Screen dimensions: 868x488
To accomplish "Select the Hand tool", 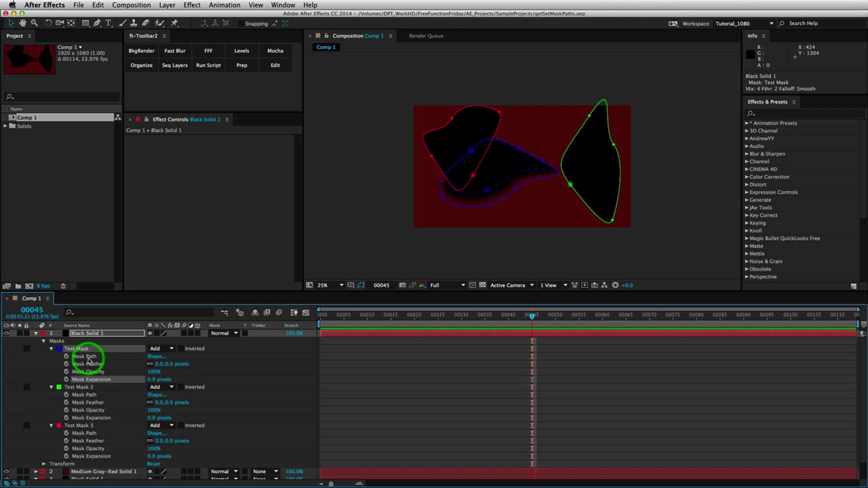I will 22,23.
